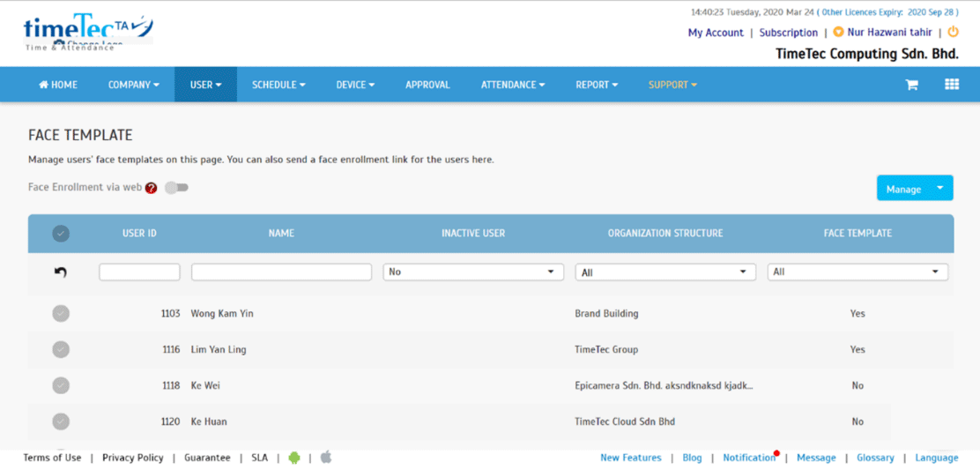Click the Nur Hazwani tahir user name

889,33
